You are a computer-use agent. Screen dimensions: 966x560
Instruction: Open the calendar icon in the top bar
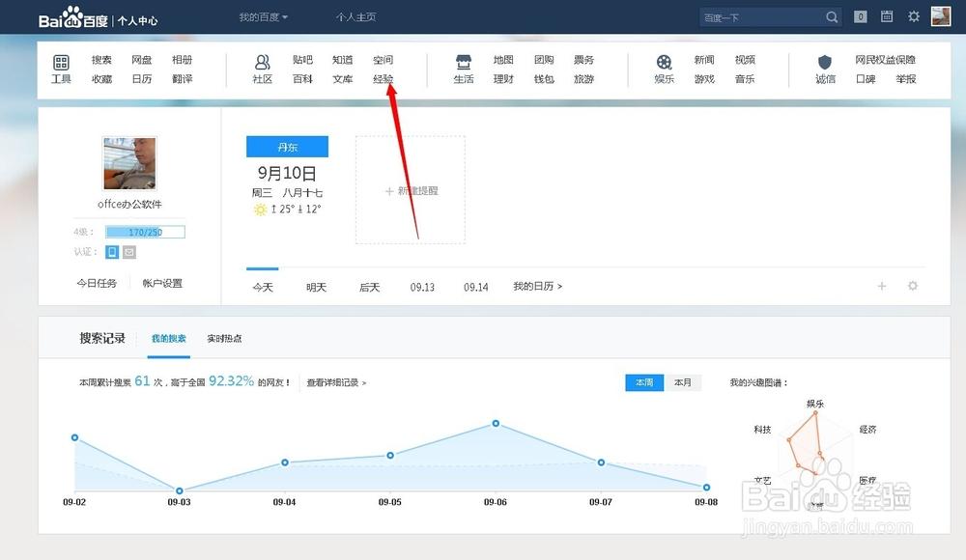[885, 16]
